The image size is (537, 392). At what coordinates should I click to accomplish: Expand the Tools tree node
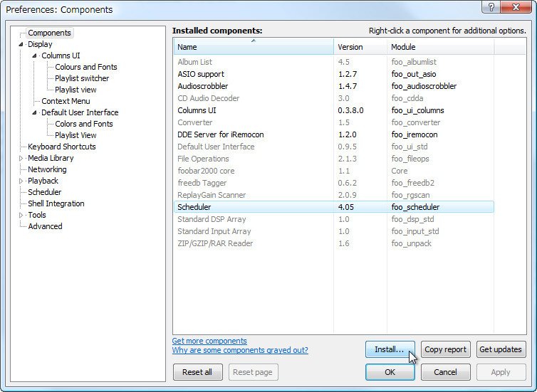click(21, 215)
